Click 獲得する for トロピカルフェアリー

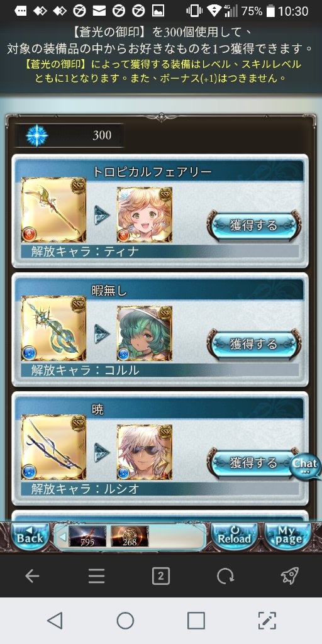pos(253,225)
